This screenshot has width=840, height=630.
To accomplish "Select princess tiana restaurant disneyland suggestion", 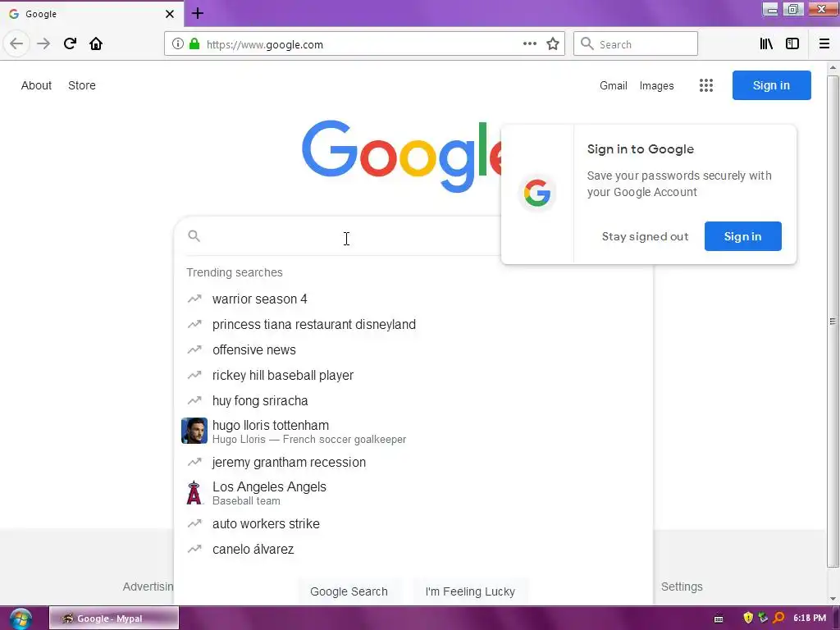I will tap(413, 325).
